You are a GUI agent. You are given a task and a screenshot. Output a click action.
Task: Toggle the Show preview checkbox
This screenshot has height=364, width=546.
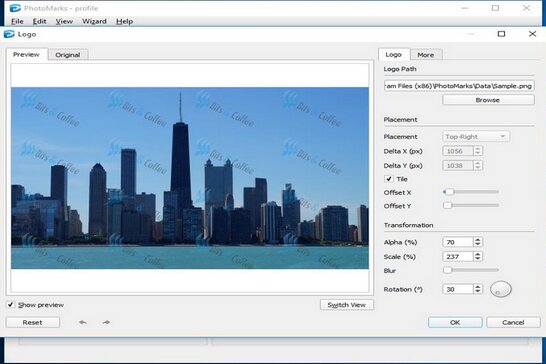(x=10, y=305)
